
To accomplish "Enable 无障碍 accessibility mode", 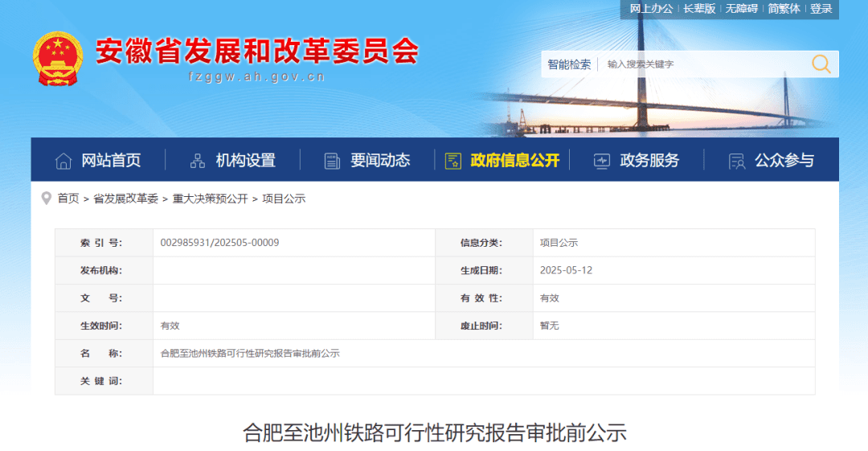I will (742, 9).
